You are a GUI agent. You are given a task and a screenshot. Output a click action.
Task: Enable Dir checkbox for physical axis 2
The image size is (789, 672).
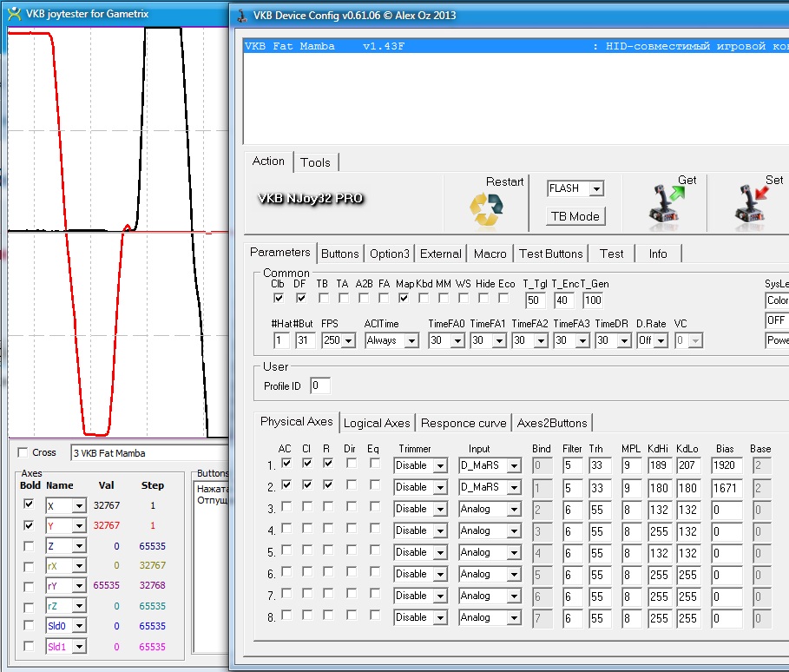352,484
